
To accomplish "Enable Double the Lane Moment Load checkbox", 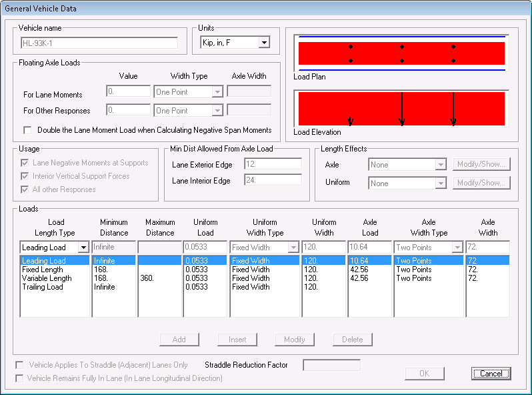I will click(27, 130).
